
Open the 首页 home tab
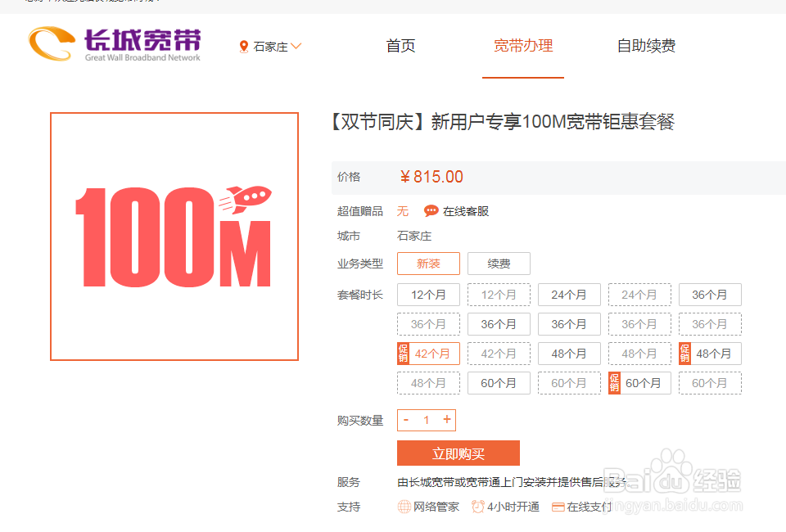[x=400, y=46]
